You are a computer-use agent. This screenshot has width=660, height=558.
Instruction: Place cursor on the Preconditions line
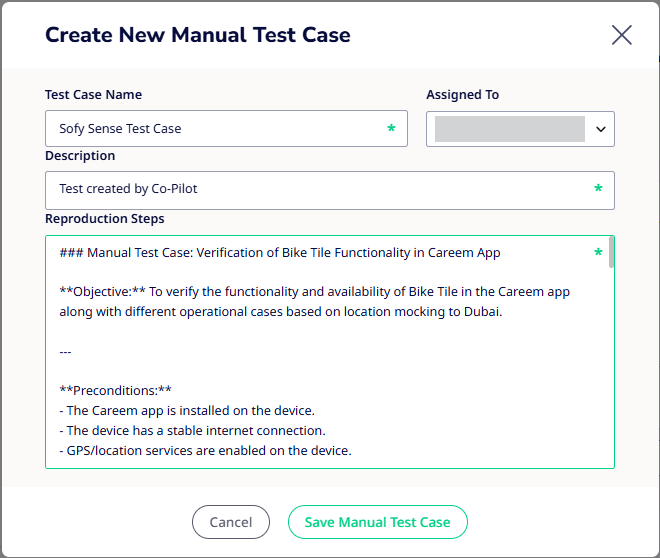115,391
